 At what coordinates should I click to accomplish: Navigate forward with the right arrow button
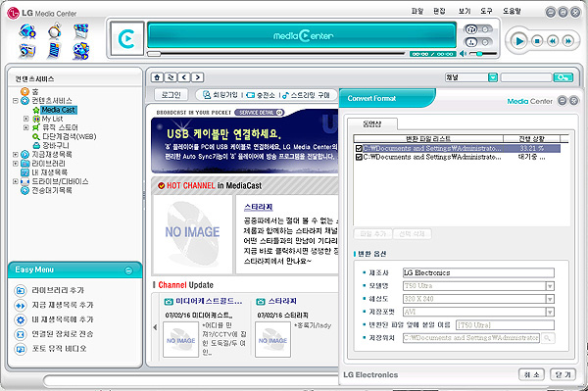point(198,77)
